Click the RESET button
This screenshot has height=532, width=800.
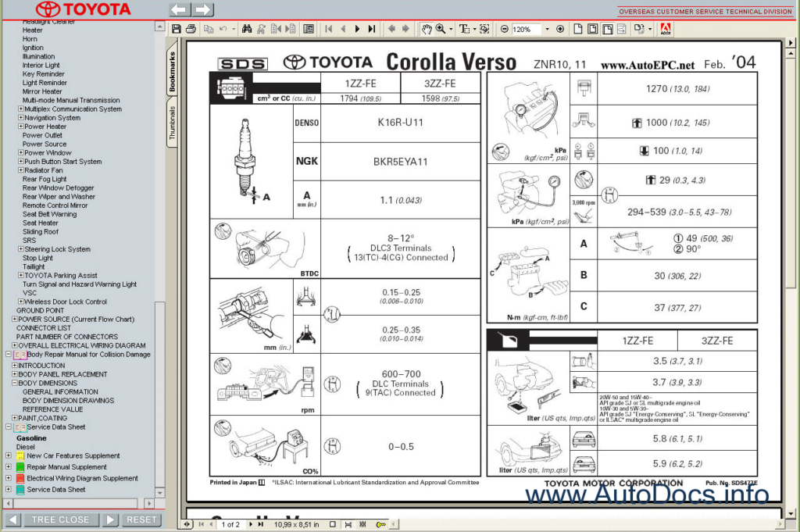[x=141, y=520]
